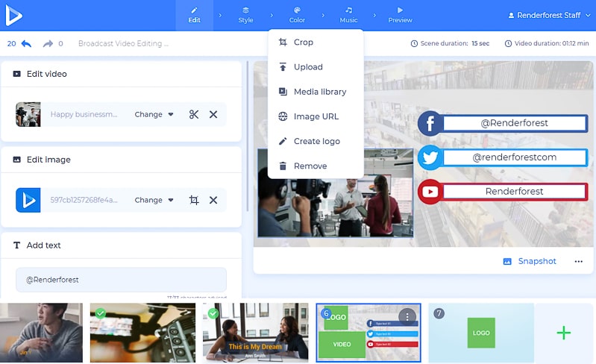Click the undo arrow icon

(26, 44)
